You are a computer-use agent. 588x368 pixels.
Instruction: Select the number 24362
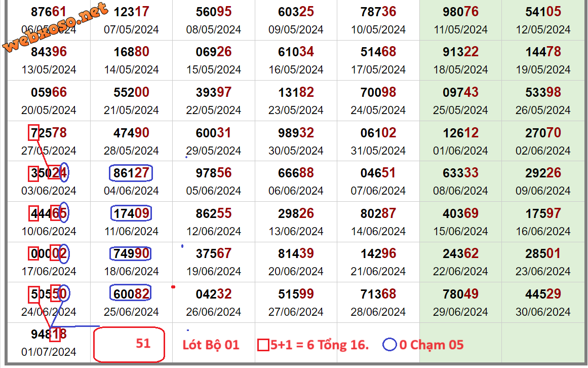tap(460, 253)
